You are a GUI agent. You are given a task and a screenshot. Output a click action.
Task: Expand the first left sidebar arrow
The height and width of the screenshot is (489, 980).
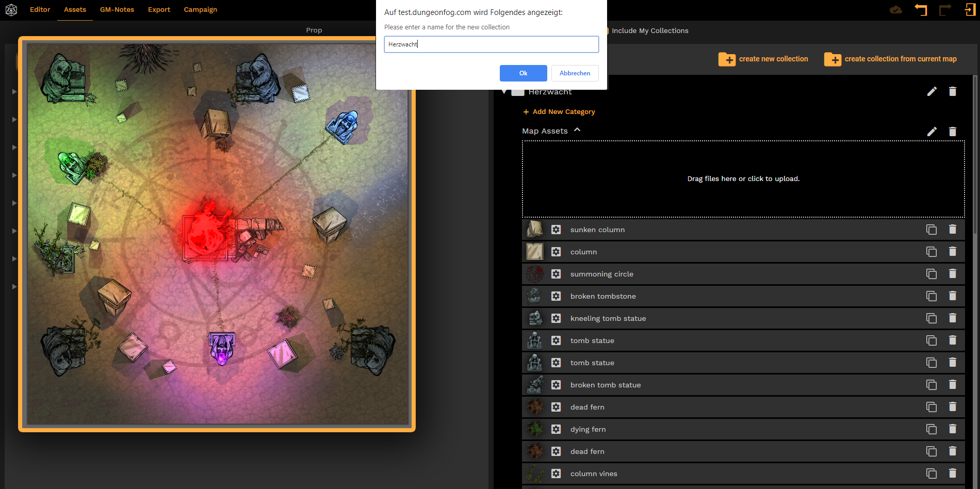(14, 92)
